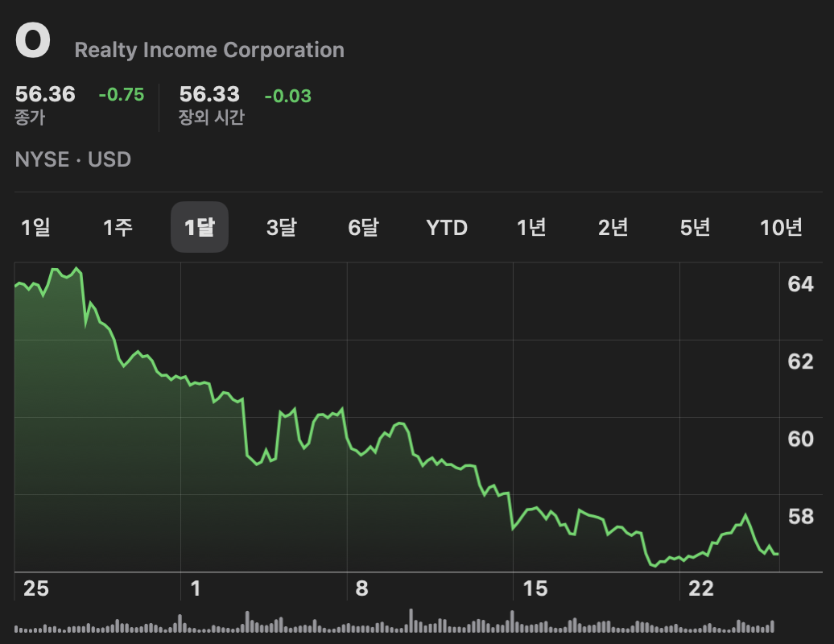Click the ticker symbol O
Image resolution: width=834 pixels, height=644 pixels.
pos(33,40)
